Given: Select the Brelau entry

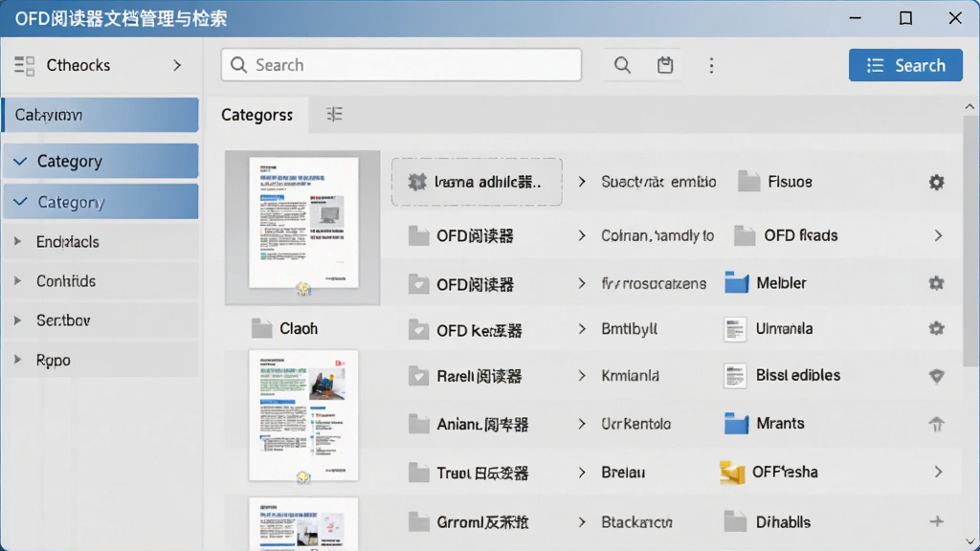Looking at the screenshot, I should point(623,473).
